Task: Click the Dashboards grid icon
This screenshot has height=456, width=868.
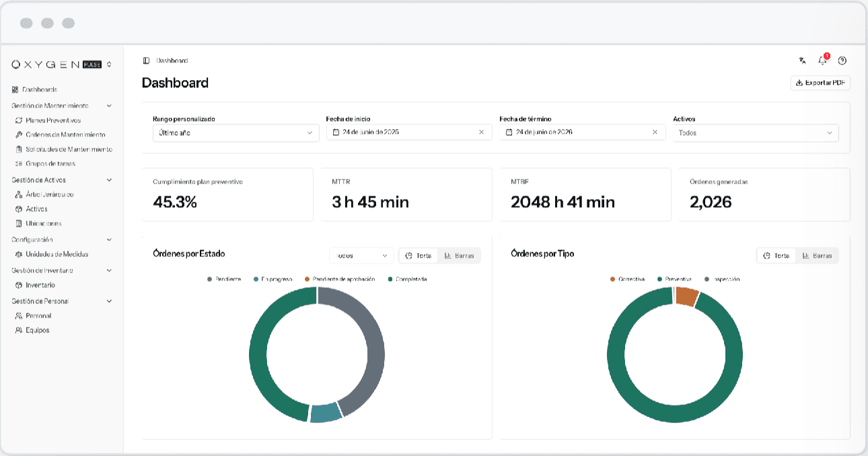Action: point(15,89)
